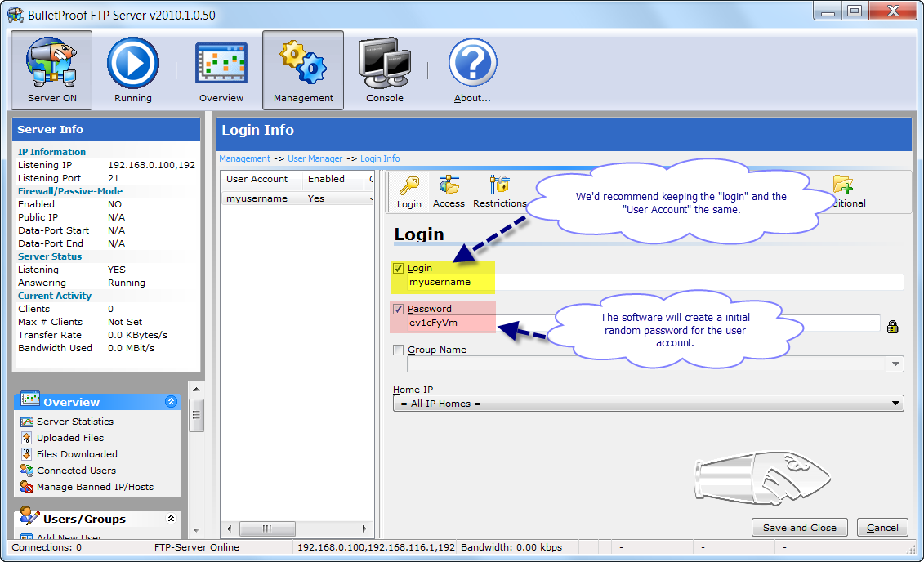This screenshot has width=924, height=562.
Task: Click the sidebar scrollbar up arrow
Action: point(196,389)
